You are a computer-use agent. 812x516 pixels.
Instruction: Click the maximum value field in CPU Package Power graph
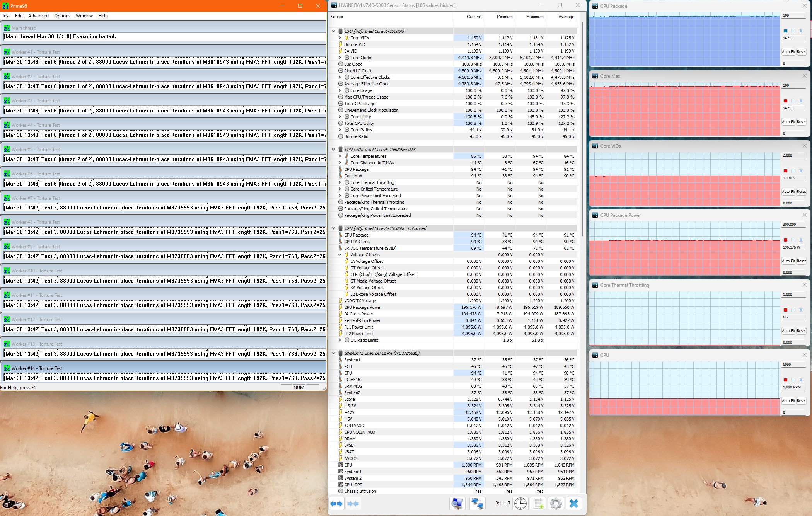click(x=793, y=225)
